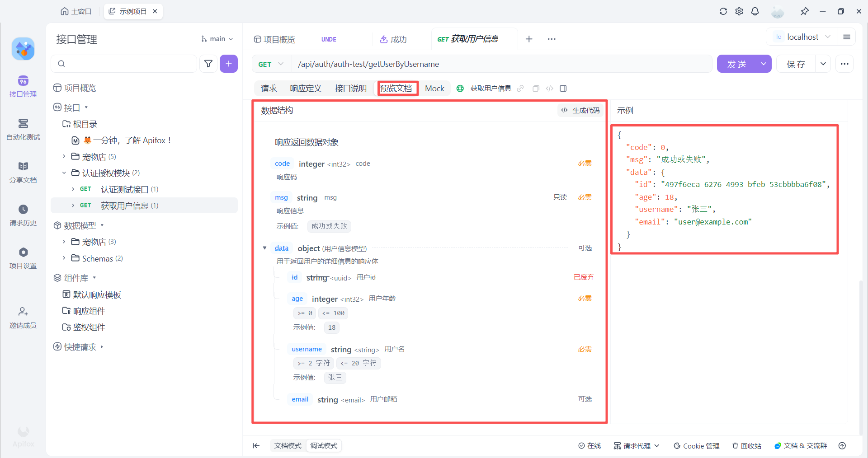
Task: Click the 发送 button
Action: [x=737, y=64]
